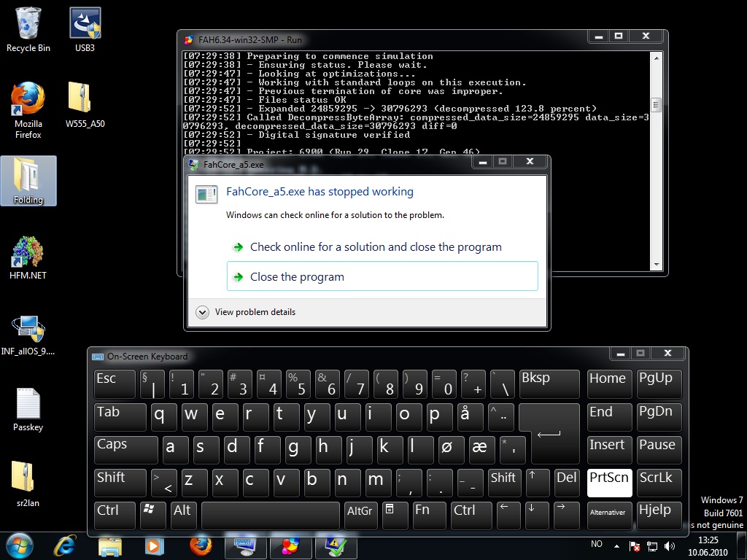Launch Mozilla Firefox from the desktop shortcut
This screenshot has height=560, width=747.
28,111
